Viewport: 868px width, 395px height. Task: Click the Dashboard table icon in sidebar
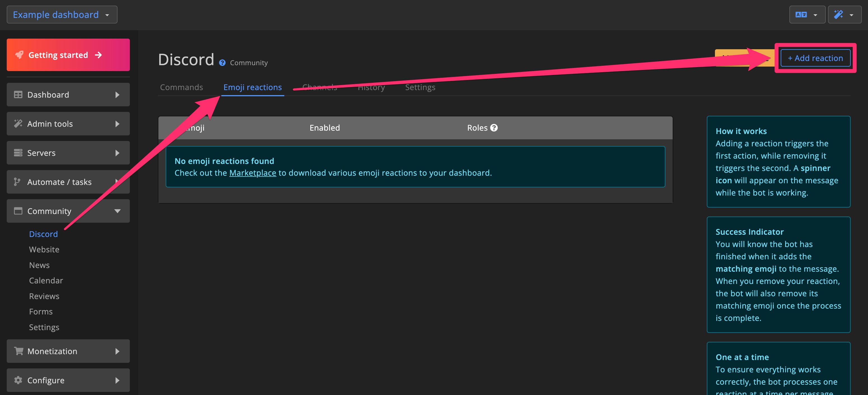(x=18, y=95)
